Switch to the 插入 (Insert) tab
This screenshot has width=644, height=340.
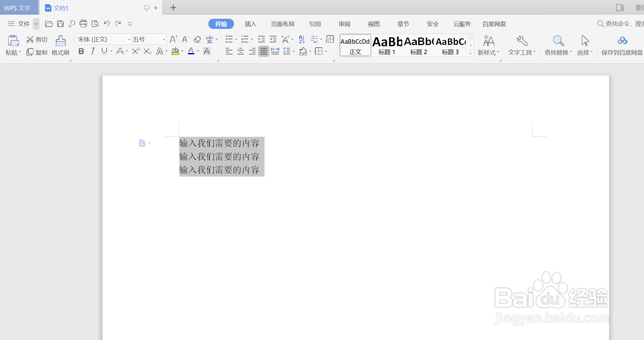click(x=250, y=24)
